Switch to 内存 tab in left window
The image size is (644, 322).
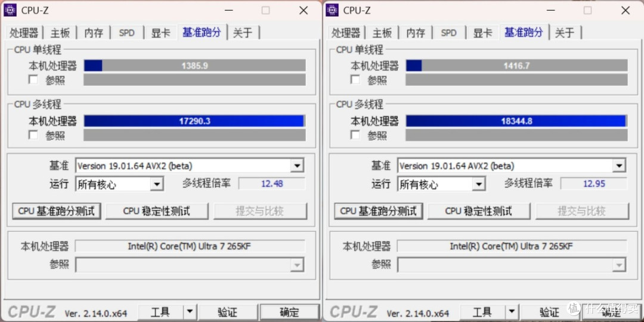click(94, 33)
